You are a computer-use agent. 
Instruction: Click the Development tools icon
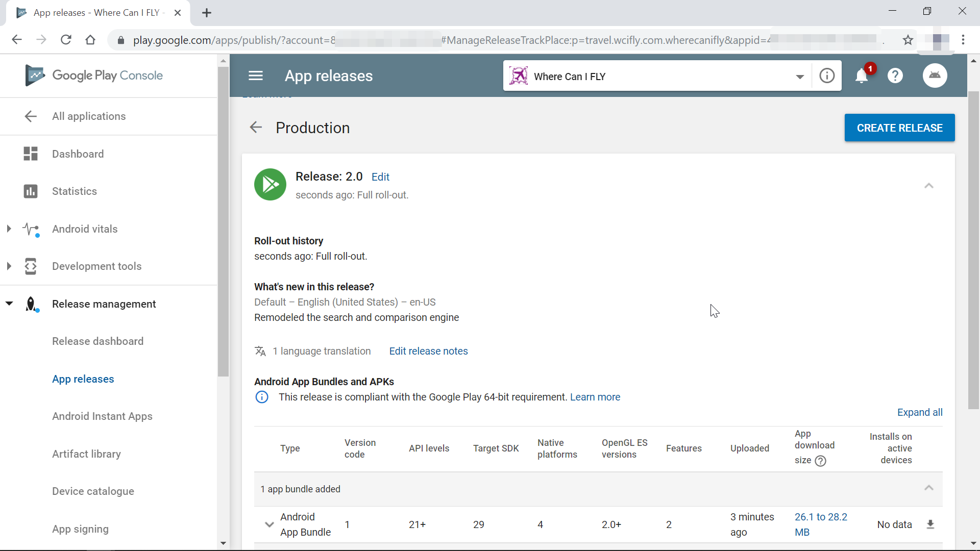click(x=31, y=266)
